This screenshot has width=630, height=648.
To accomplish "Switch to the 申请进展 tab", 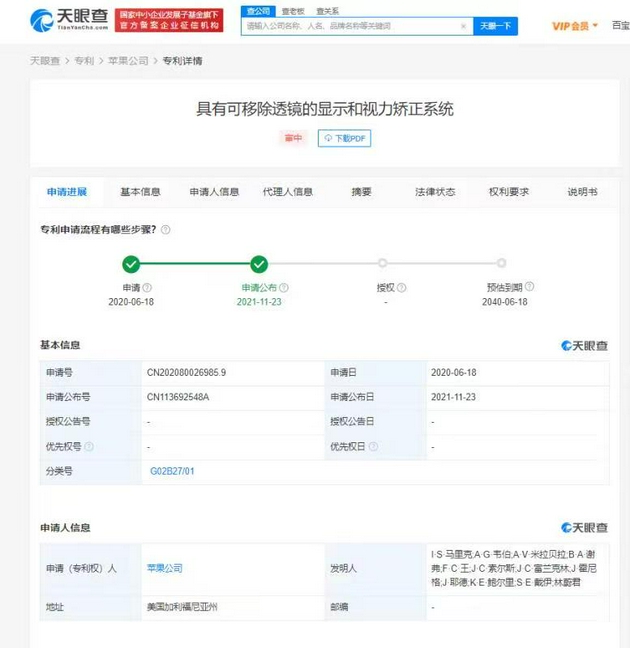I will click(67, 192).
